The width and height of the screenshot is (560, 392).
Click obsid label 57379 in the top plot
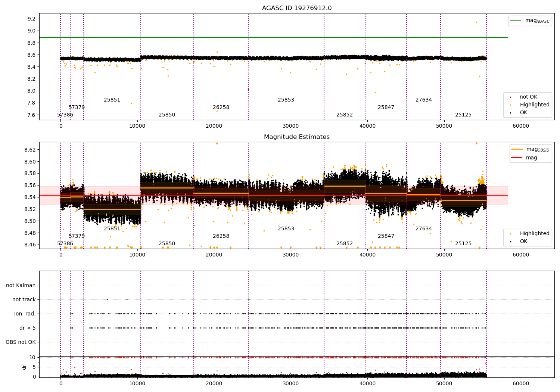(77, 108)
